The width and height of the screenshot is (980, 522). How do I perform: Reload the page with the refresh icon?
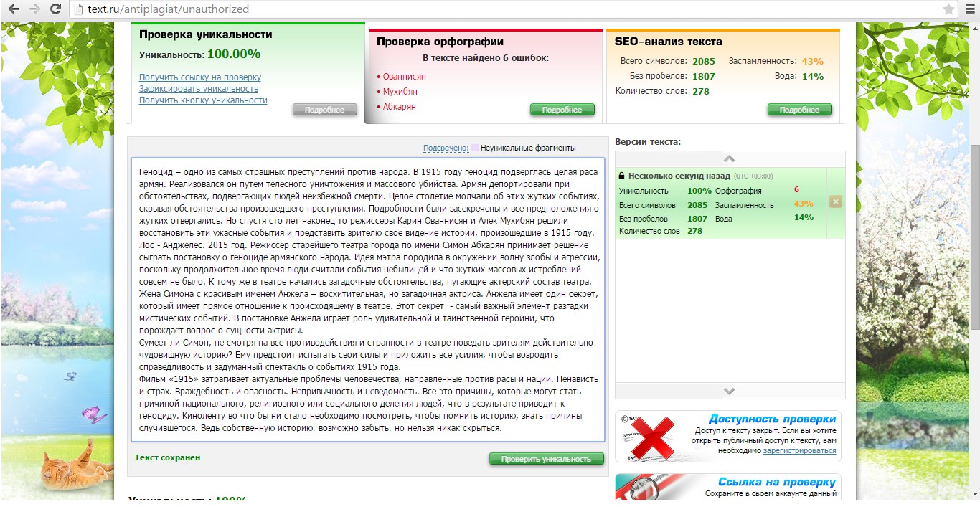click(55, 9)
